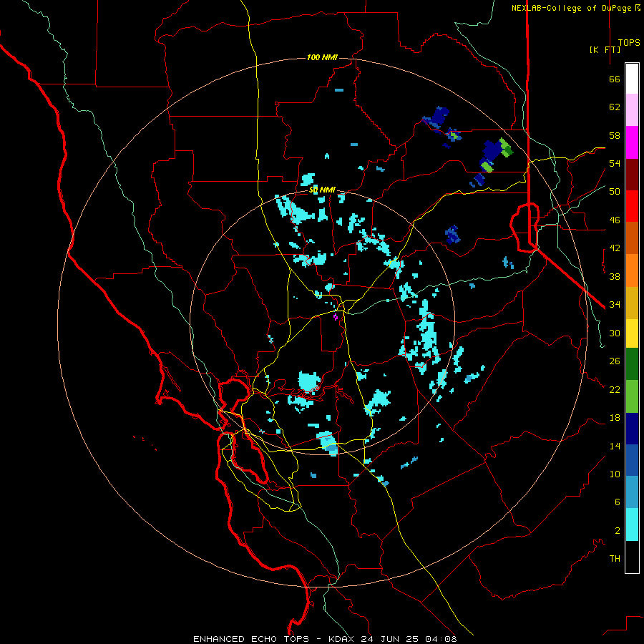Click the 2 value on the scale
Viewport: 644px width, 644px height.
point(617,531)
